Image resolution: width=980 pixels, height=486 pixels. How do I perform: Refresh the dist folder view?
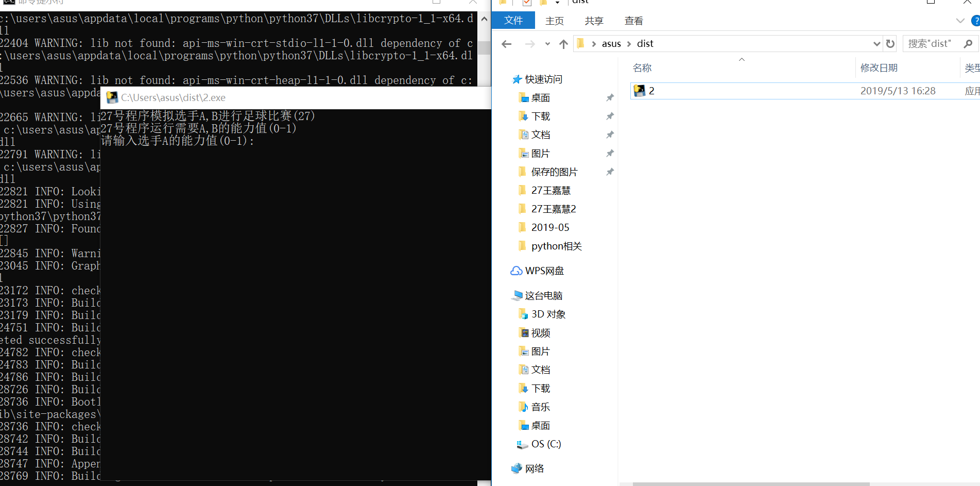click(x=890, y=44)
